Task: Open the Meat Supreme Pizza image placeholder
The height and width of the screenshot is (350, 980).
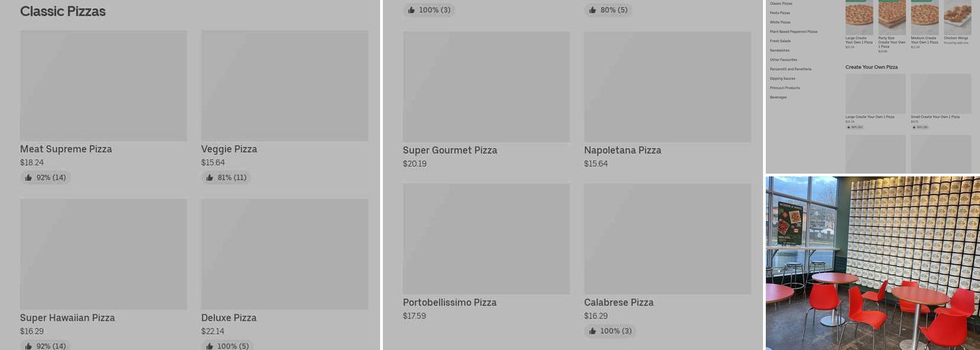Action: [104, 85]
